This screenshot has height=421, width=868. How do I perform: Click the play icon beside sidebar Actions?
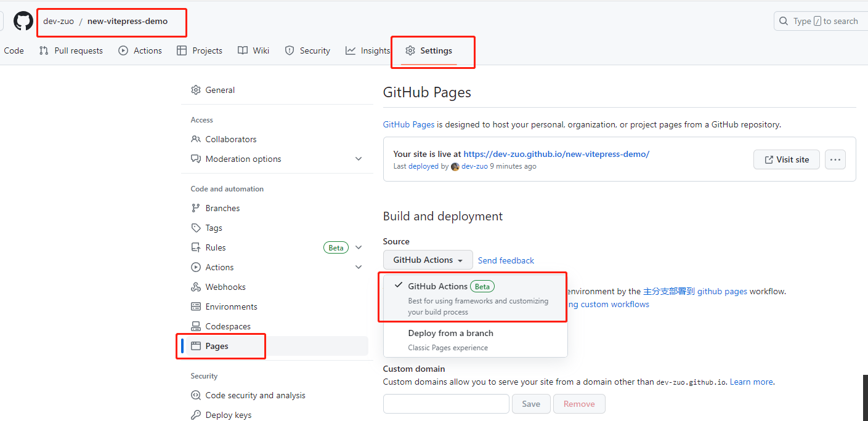[196, 267]
